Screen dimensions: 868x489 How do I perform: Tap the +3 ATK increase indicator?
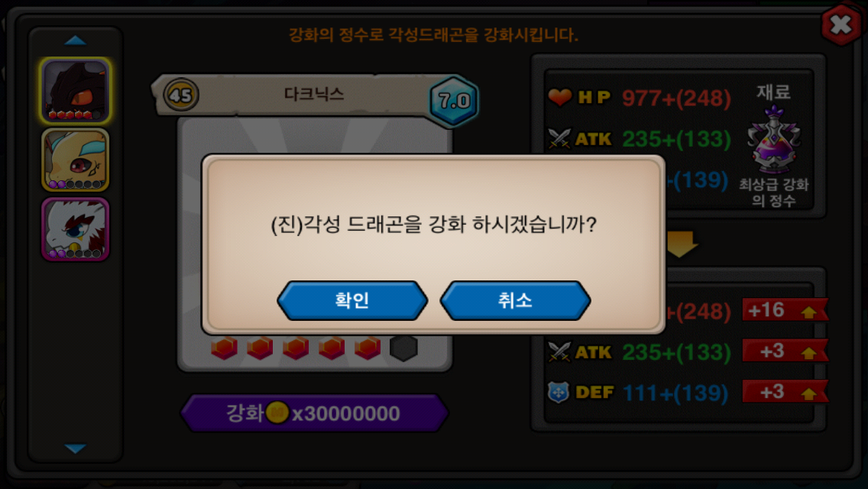pos(785,351)
